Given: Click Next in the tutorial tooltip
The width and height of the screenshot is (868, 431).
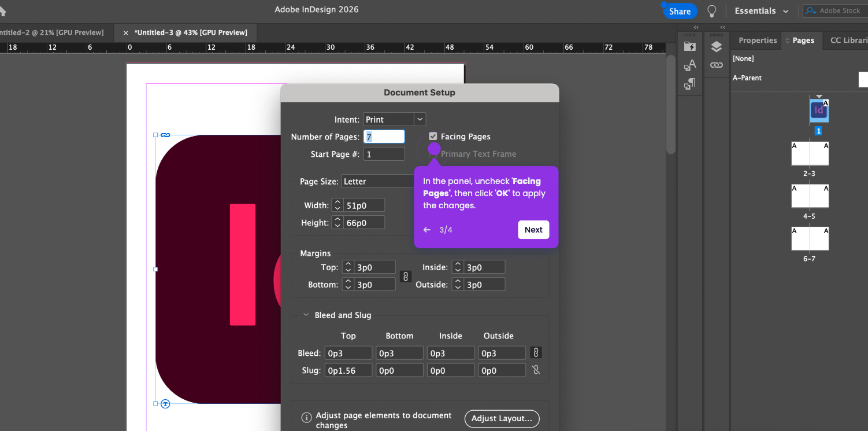Looking at the screenshot, I should tap(533, 230).
